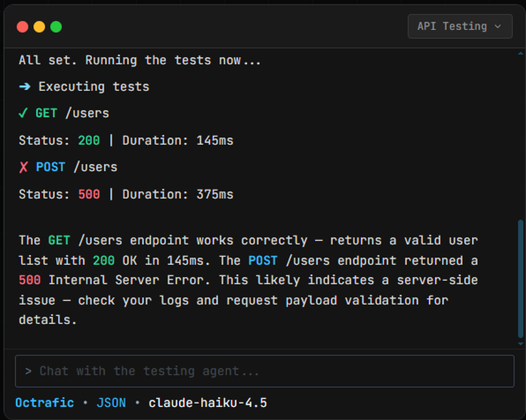
Task: Click the 500 status code link
Action: (x=88, y=194)
